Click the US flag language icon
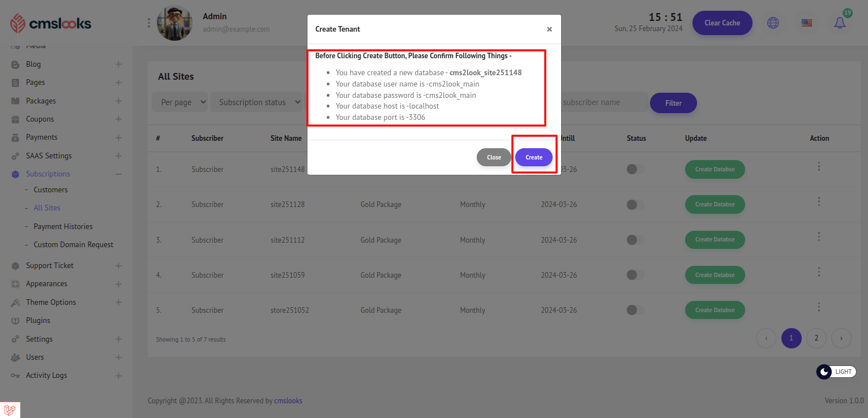Screen dimensions: 868x418 pyautogui.click(x=807, y=23)
